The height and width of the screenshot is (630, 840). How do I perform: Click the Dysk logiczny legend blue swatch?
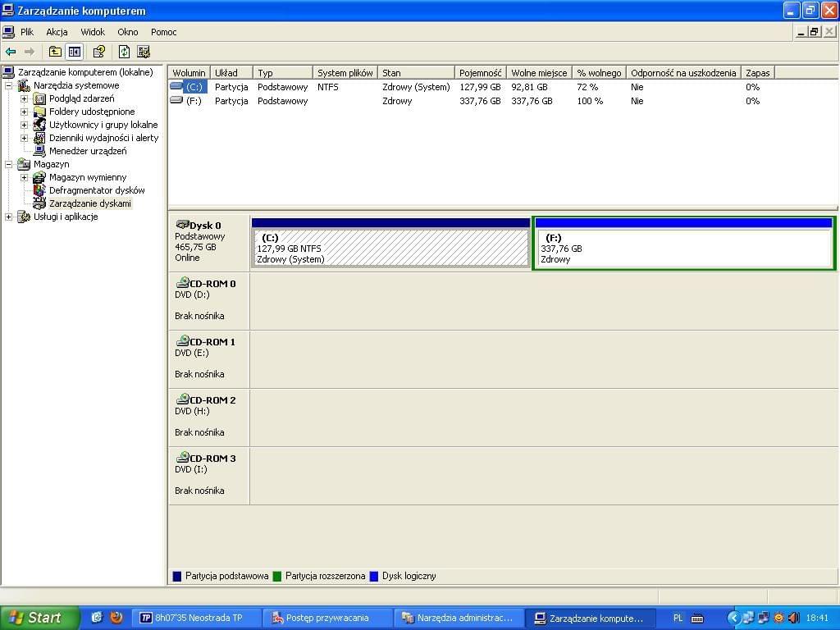374,577
